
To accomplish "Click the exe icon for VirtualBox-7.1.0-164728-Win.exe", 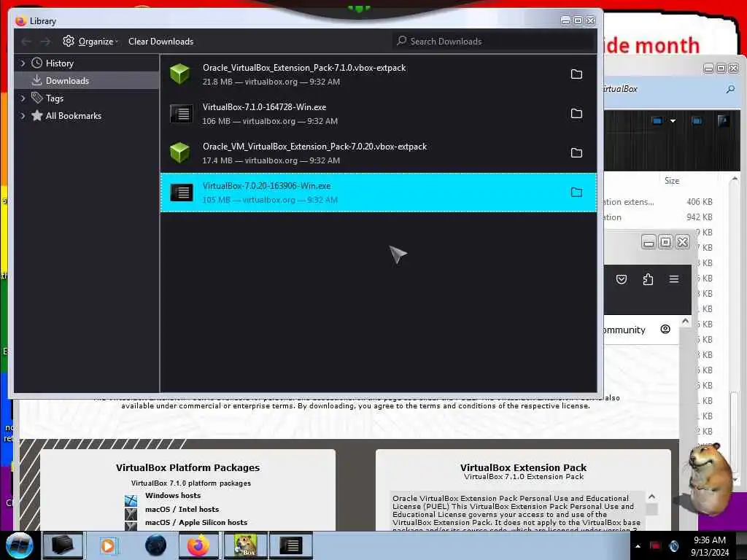I will pyautogui.click(x=182, y=114).
